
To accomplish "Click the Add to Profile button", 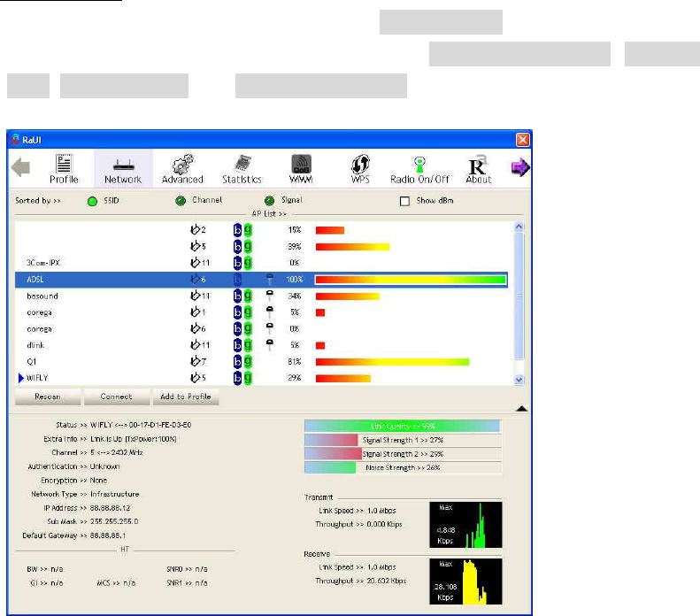I will coord(186,397).
